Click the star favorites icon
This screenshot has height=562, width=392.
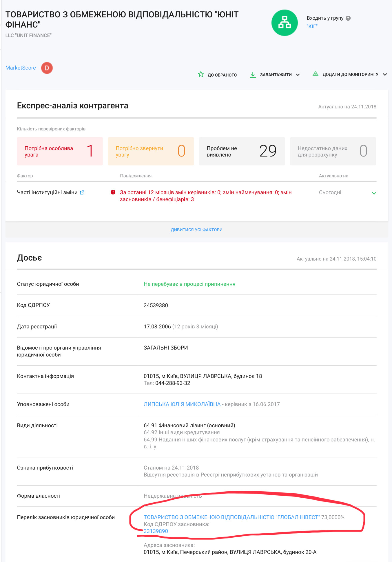(200, 74)
